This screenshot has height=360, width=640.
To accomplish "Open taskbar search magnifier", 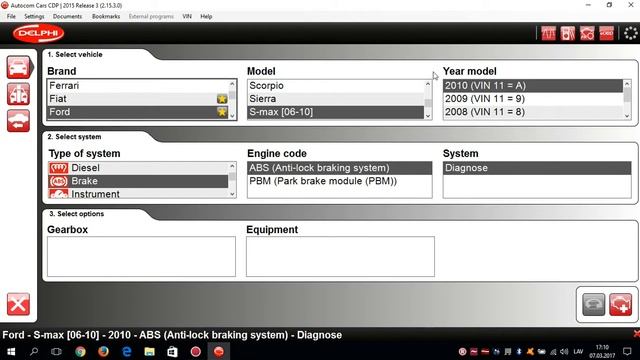I will coord(34,351).
